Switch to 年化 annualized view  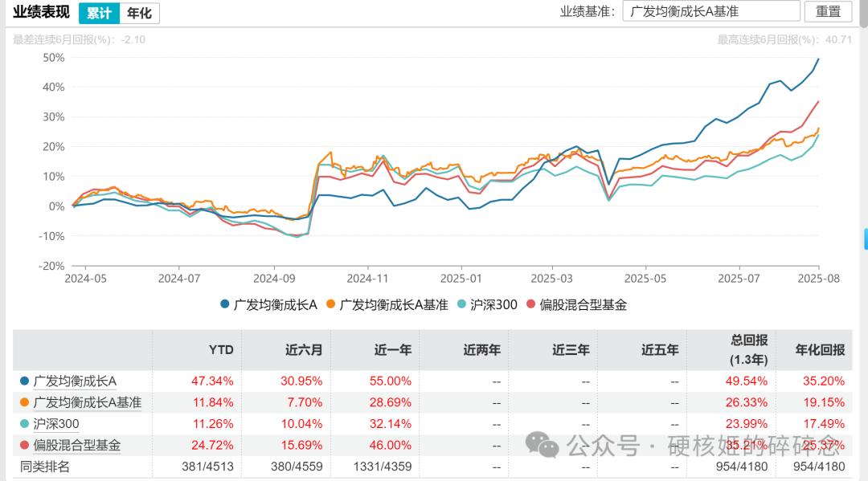point(140,14)
